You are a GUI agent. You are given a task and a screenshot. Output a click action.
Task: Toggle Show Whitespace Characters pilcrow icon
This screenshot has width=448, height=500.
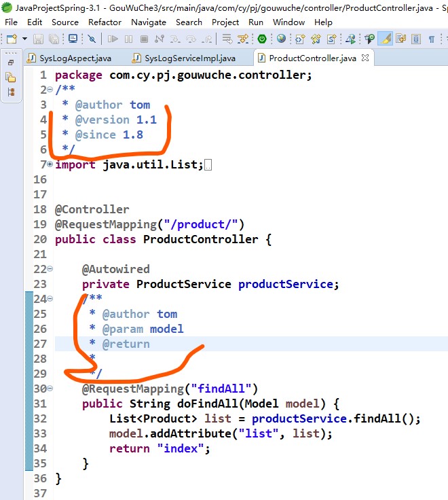coord(432,39)
